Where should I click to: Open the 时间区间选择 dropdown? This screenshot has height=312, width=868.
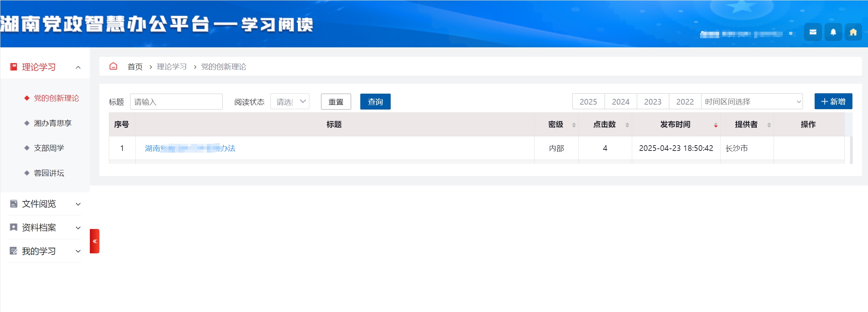pos(752,102)
